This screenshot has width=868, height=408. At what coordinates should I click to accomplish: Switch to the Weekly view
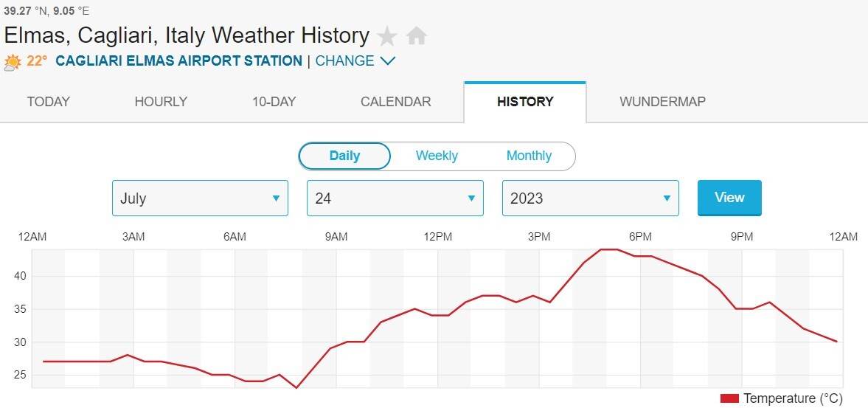coord(437,156)
